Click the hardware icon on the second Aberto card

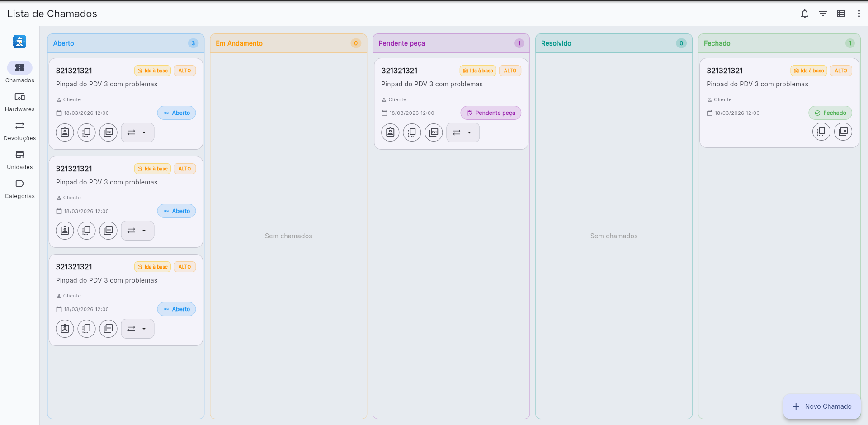point(86,230)
